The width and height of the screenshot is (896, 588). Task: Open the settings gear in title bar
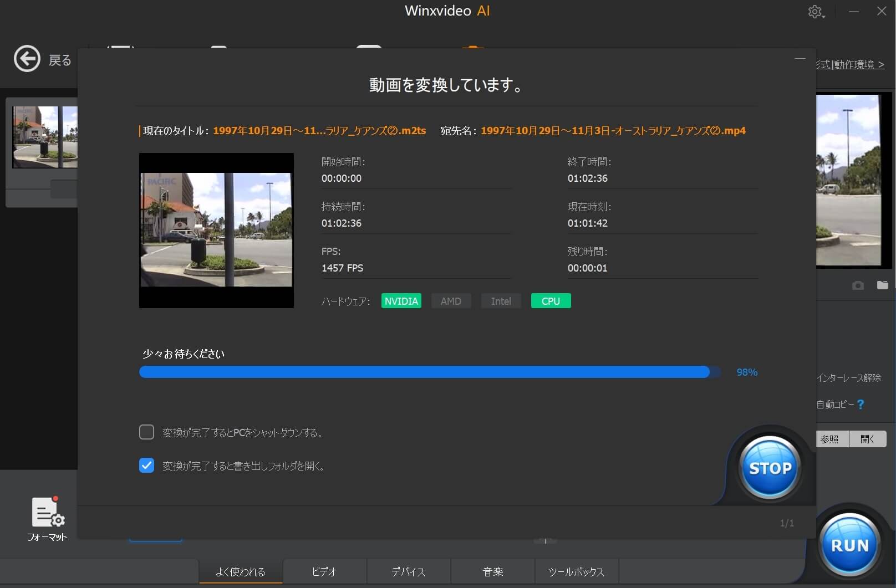816,12
